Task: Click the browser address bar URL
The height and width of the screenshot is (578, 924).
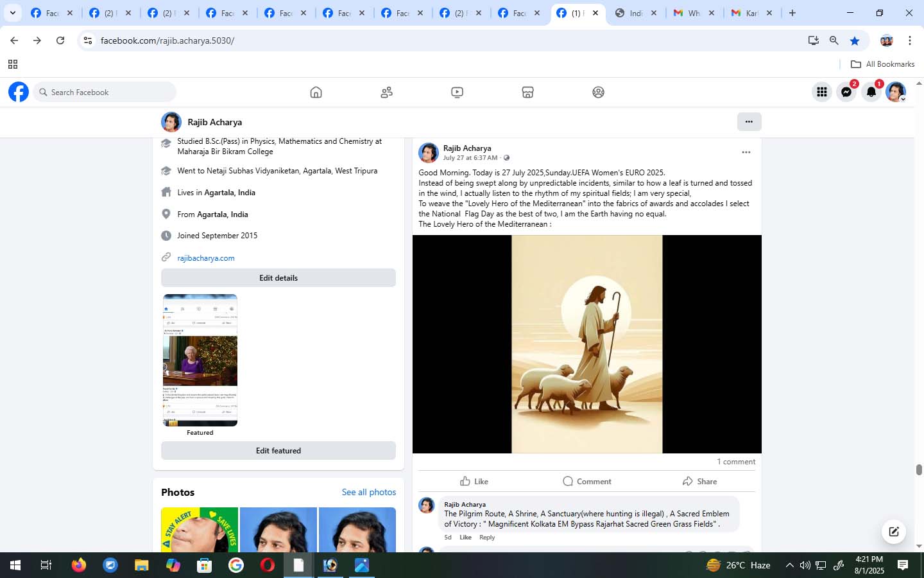Action: coord(167,40)
